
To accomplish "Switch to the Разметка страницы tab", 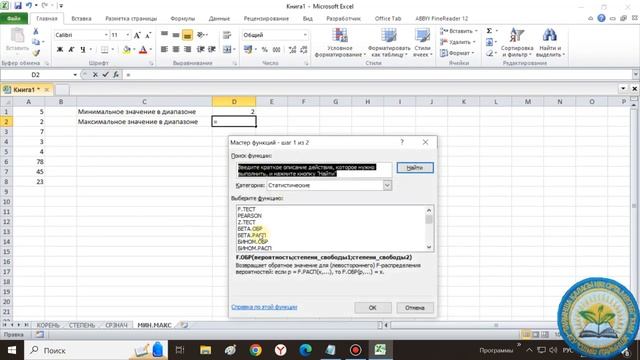I will pyautogui.click(x=131, y=19).
